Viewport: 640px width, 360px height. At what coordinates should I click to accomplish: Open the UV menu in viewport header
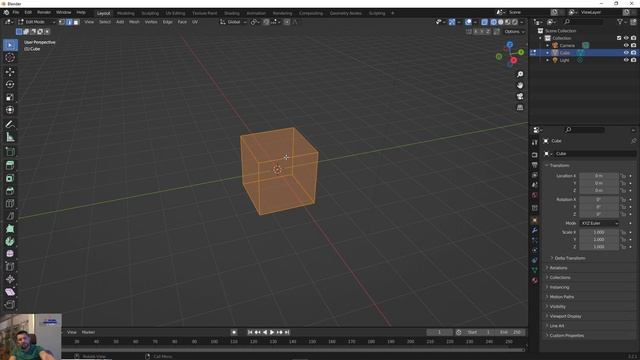195,22
